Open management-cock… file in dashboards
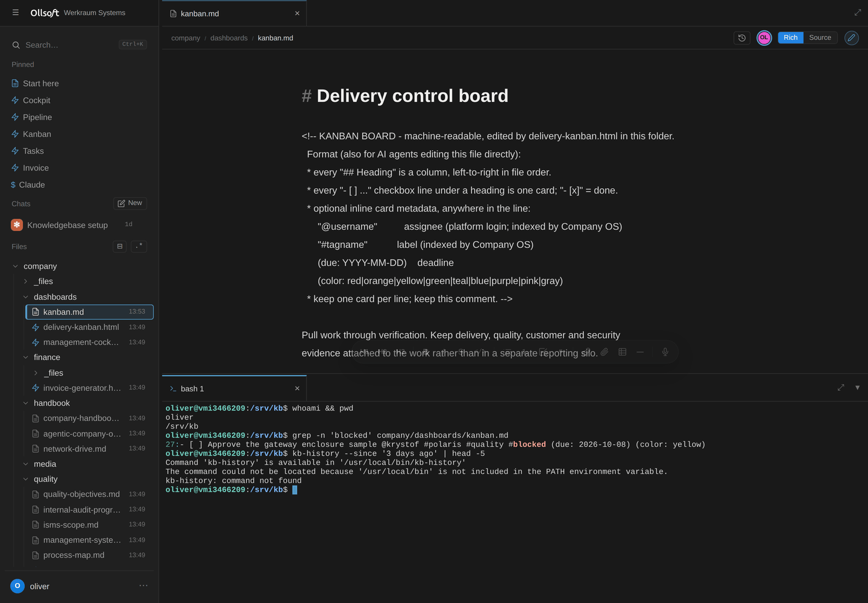 click(90, 342)
